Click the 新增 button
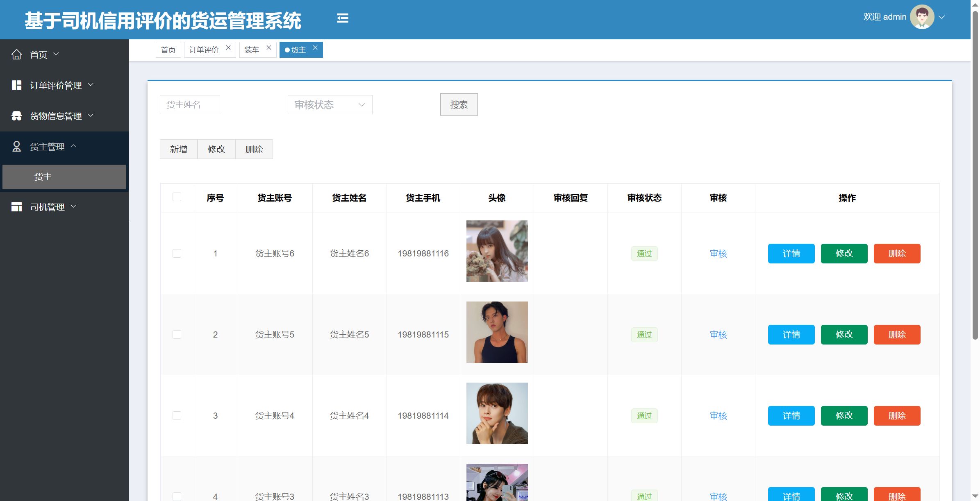Screen dimensions: 980x501 (179, 149)
